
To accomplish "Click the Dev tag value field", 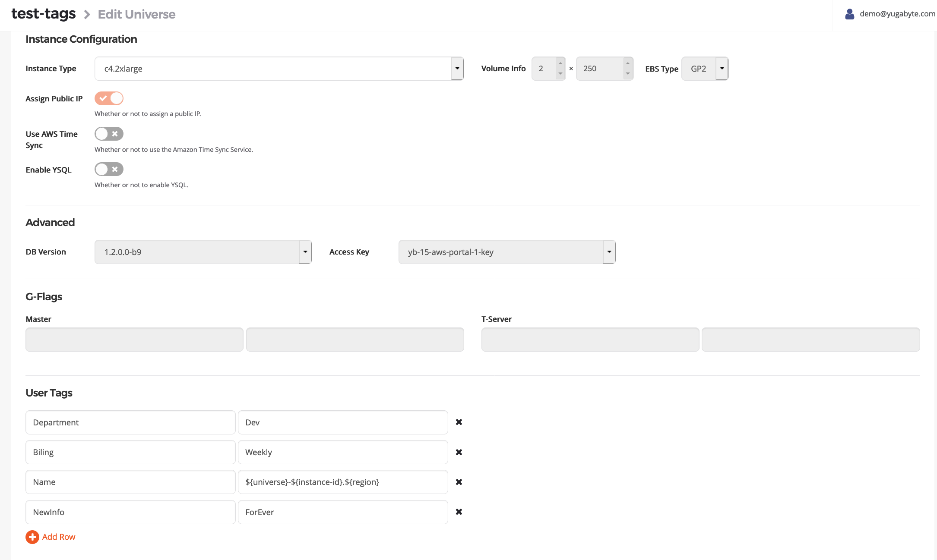I will click(343, 422).
